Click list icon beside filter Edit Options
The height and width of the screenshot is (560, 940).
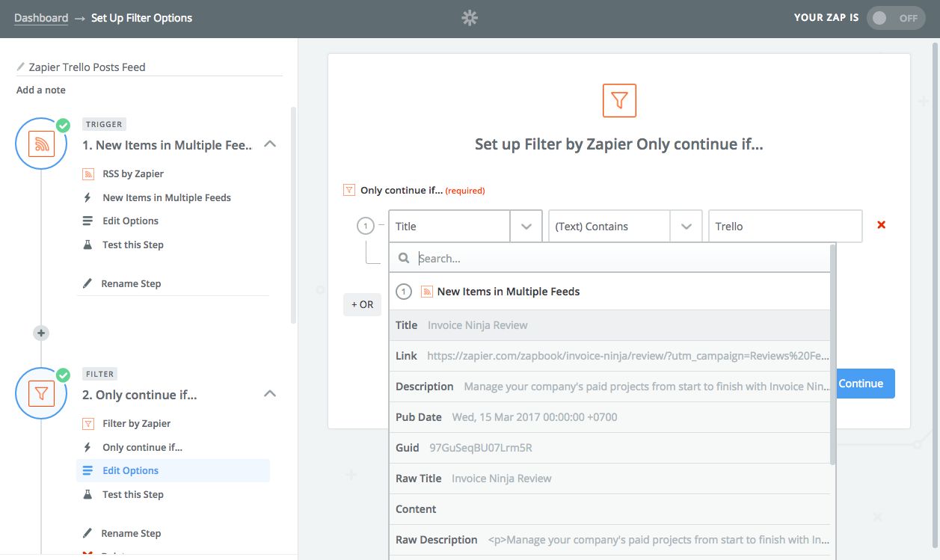pyautogui.click(x=87, y=470)
